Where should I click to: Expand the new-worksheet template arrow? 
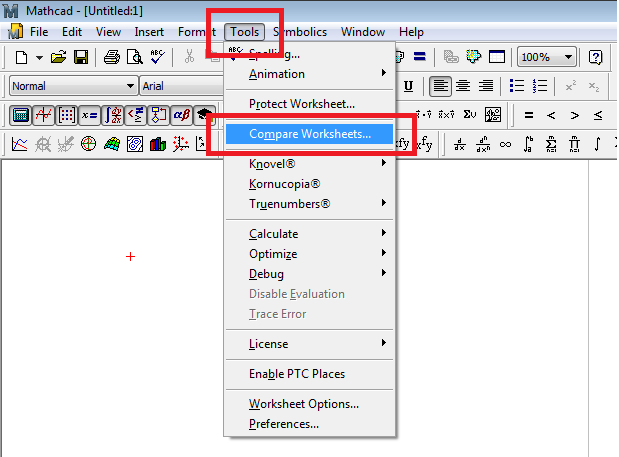[39, 58]
